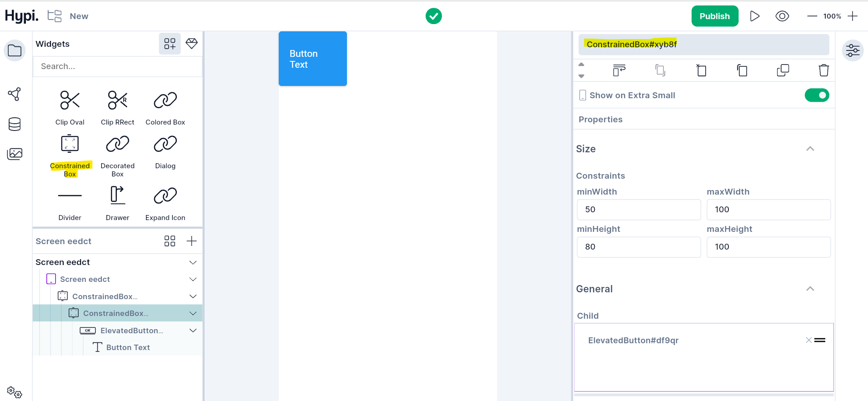Click the maxWidth input field

click(768, 210)
